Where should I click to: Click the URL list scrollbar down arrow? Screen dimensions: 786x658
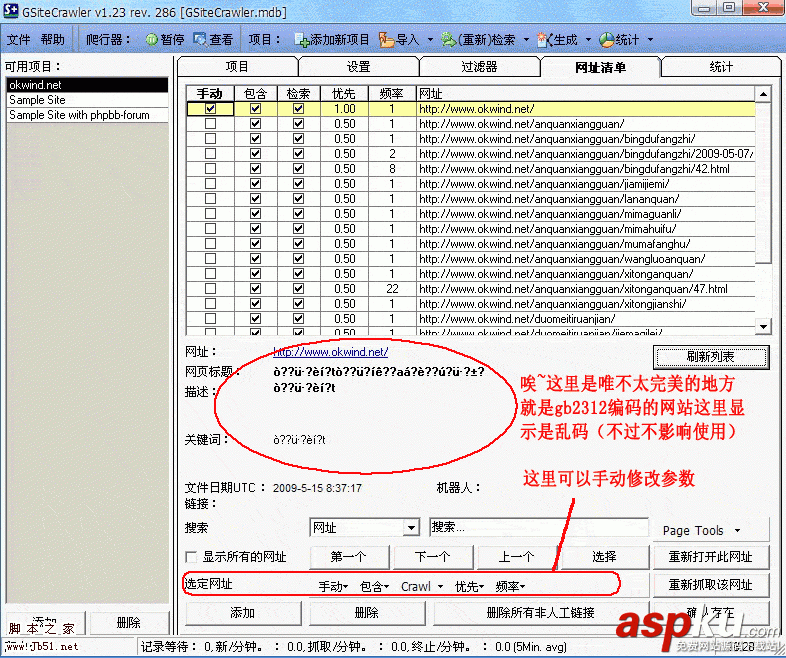tap(764, 326)
